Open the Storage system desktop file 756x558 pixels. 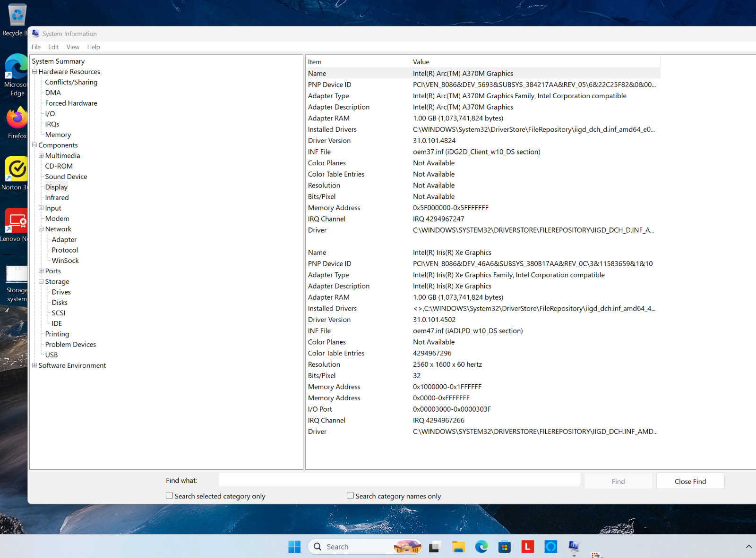[16, 284]
